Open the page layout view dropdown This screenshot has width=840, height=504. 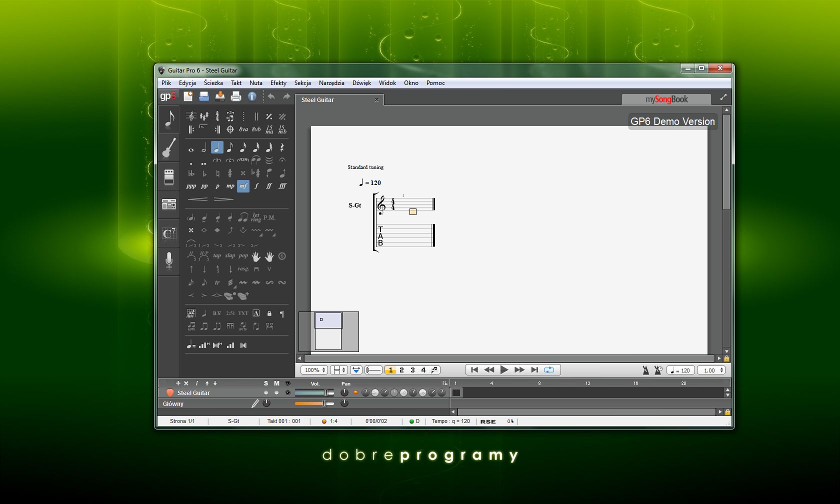click(x=339, y=370)
